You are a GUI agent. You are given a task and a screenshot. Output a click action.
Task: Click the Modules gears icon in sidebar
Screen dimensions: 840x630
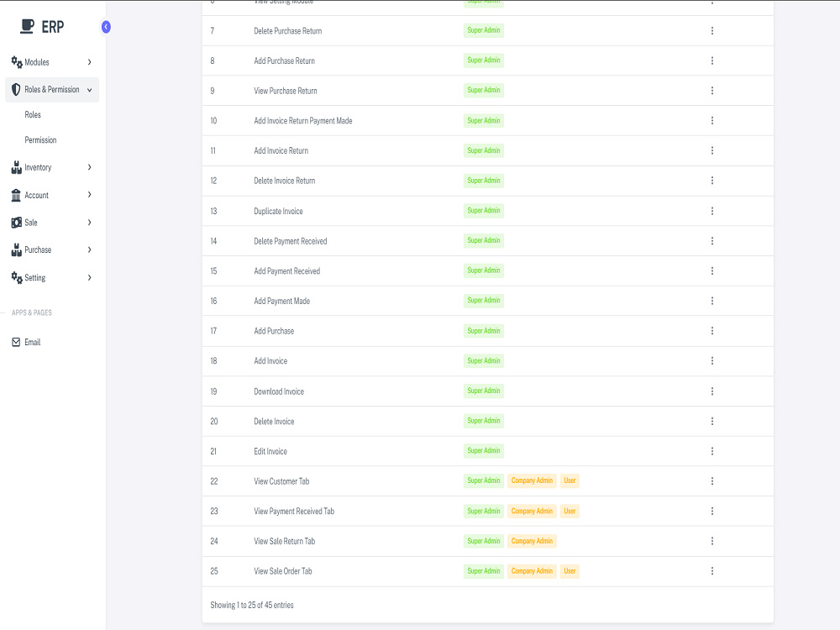point(17,62)
